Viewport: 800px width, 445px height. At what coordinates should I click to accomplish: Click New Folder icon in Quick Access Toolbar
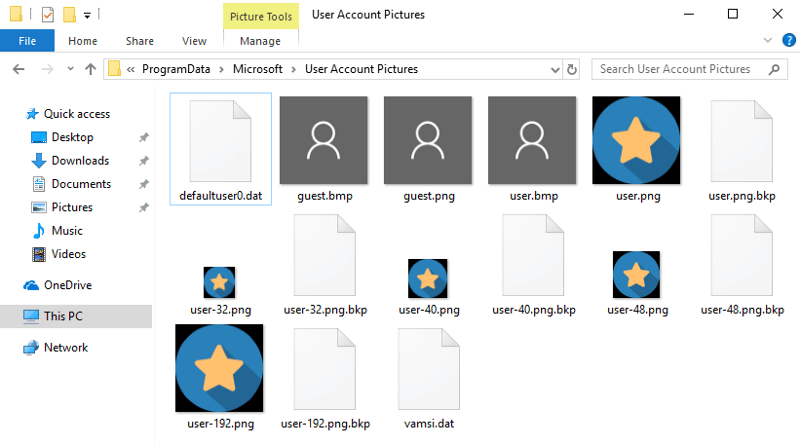(x=69, y=14)
